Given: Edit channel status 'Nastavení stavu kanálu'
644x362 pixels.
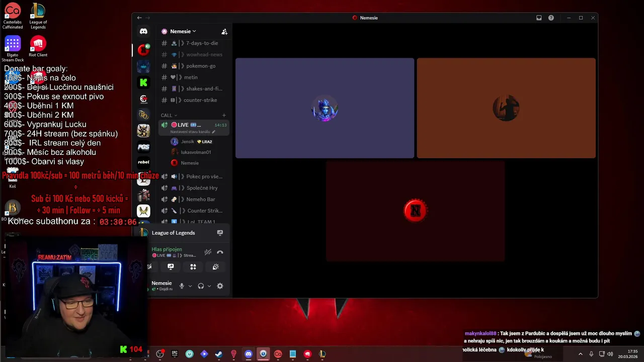Looking at the screenshot, I should (193, 132).
